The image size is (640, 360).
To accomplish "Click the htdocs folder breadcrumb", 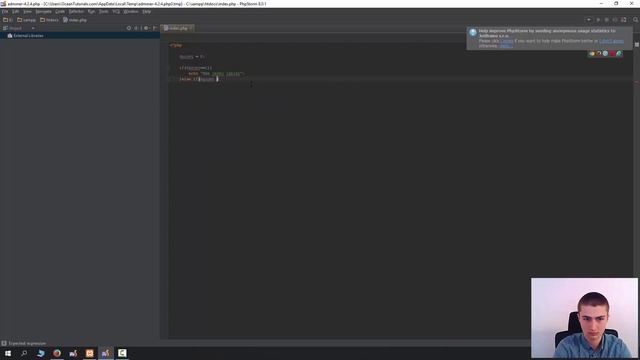I will (49, 20).
